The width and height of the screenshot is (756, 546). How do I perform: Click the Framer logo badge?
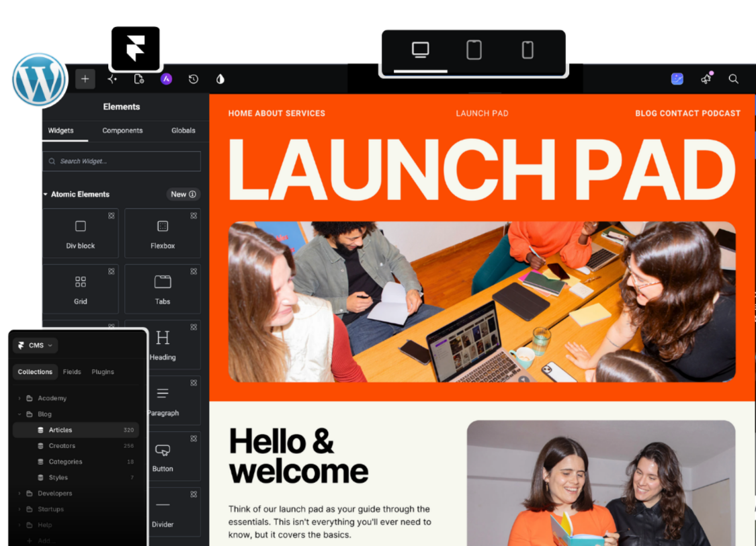tap(136, 48)
